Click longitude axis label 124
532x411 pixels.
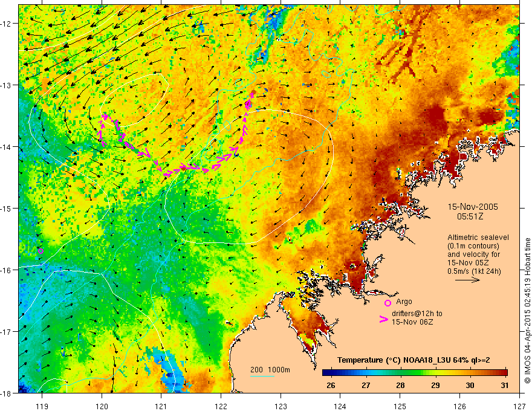click(x=340, y=406)
